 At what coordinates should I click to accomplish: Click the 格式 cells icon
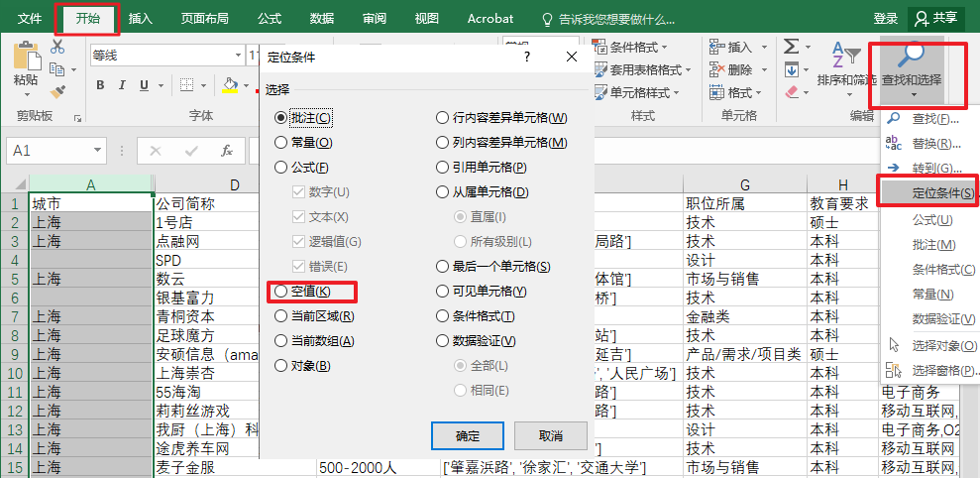tap(716, 92)
